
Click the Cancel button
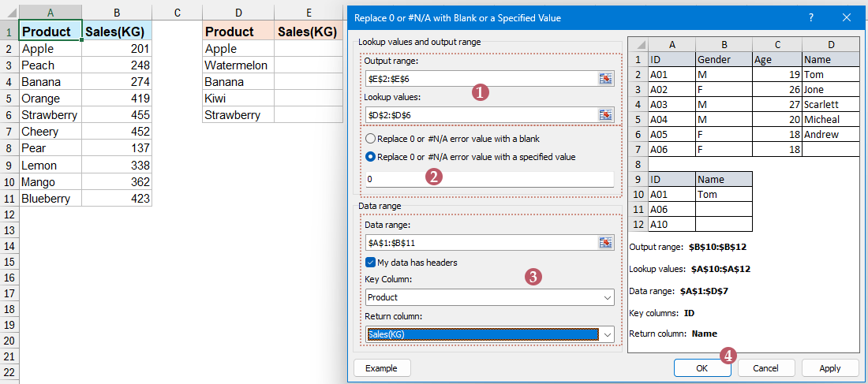(765, 367)
